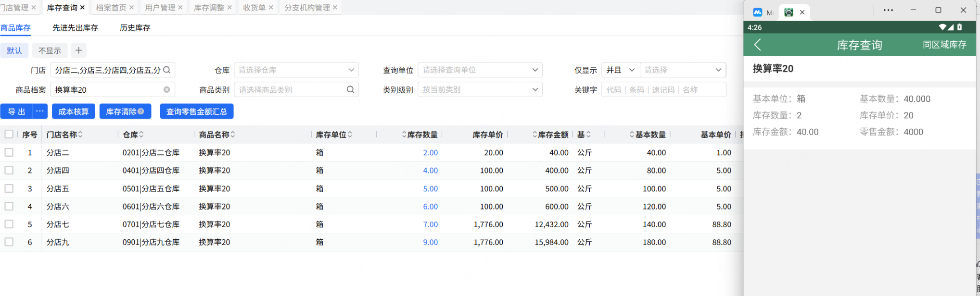Clear the 商品档案 field with the x icon
Viewport: 980px width, 296px height.
pyautogui.click(x=166, y=90)
